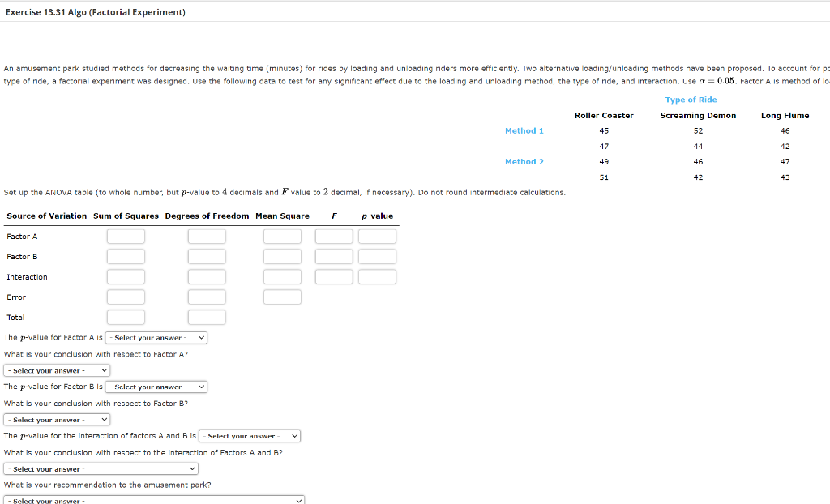Open the interaction conclusion dropdown
The image size is (830, 504).
point(101,468)
